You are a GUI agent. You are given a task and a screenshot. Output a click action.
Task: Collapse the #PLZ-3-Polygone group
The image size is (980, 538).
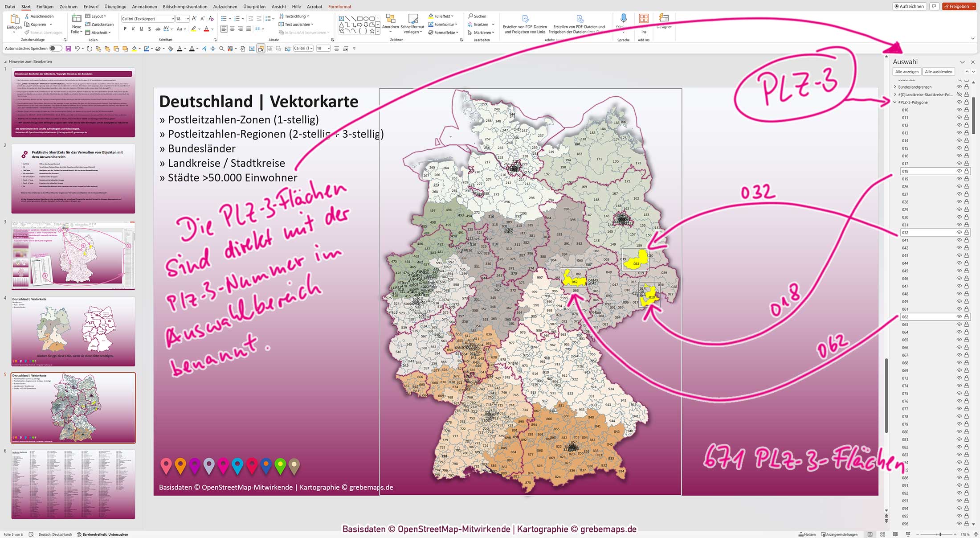(894, 102)
